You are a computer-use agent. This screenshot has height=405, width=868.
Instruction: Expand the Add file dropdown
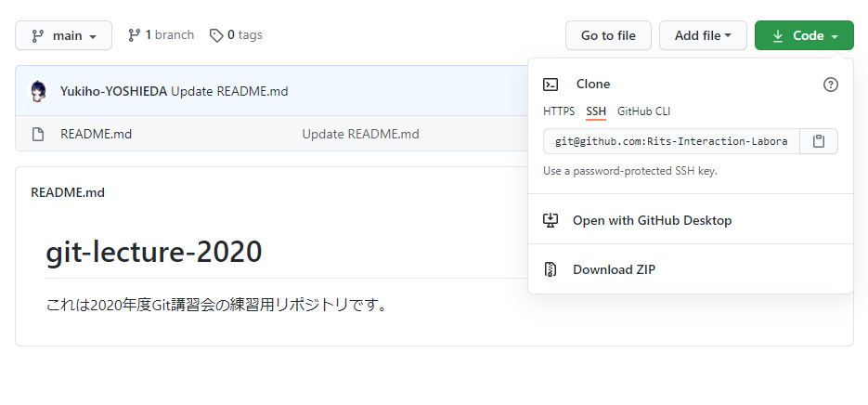pyautogui.click(x=703, y=35)
